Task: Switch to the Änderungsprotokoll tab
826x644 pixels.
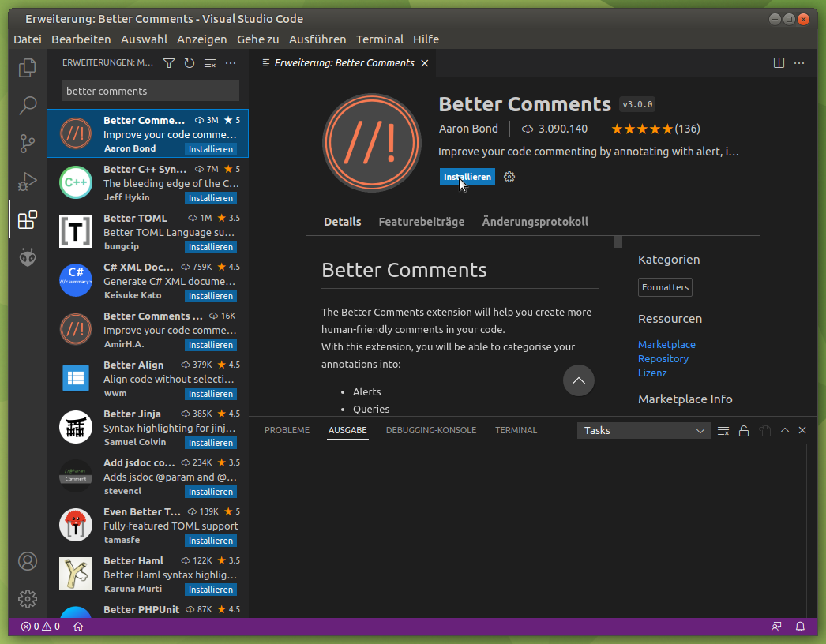Action: [x=535, y=222]
